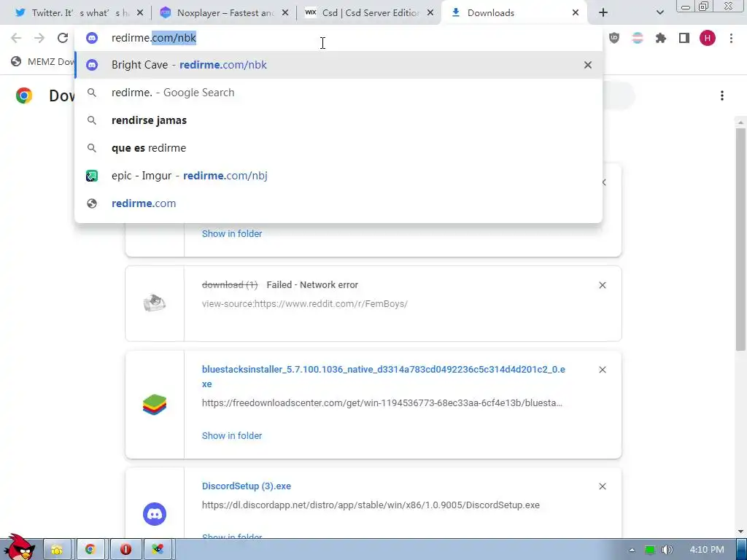This screenshot has width=747, height=560.
Task: Click the 4:10 PM taskbar clock
Action: coord(707,550)
